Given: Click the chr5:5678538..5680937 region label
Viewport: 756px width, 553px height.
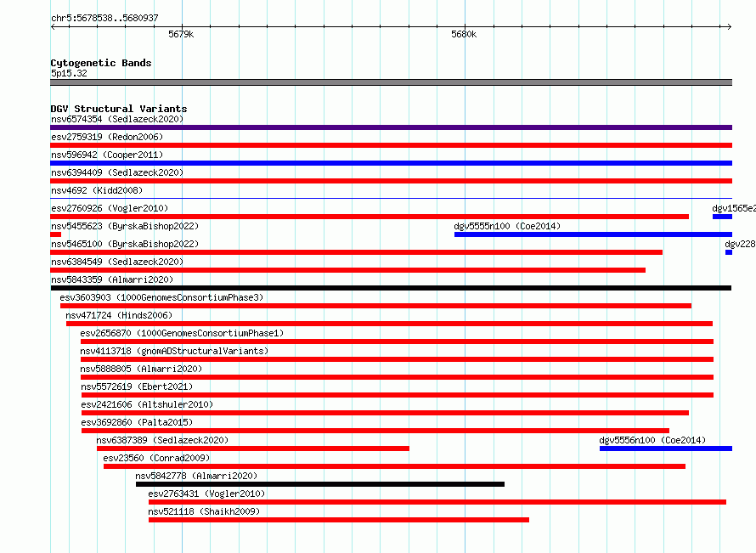Looking at the screenshot, I should [x=104, y=18].
